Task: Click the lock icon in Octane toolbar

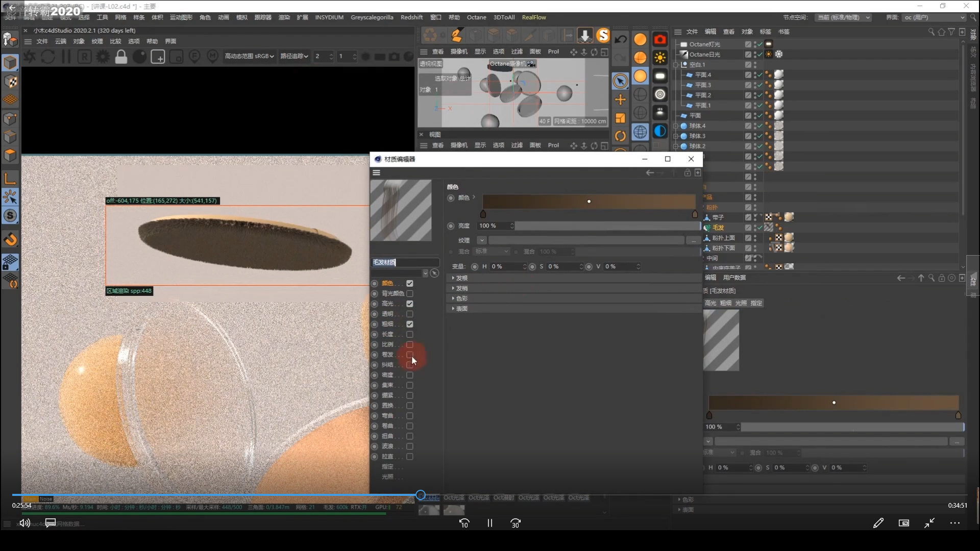Action: click(x=121, y=56)
